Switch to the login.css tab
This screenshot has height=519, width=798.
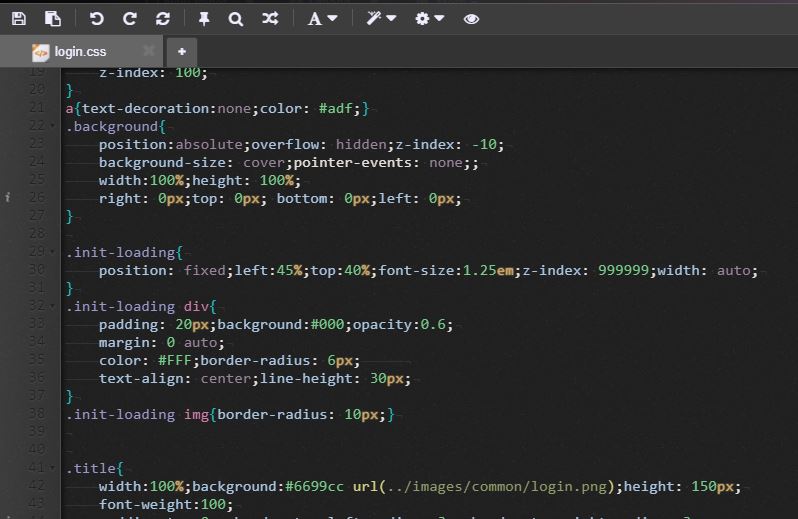click(x=80, y=51)
